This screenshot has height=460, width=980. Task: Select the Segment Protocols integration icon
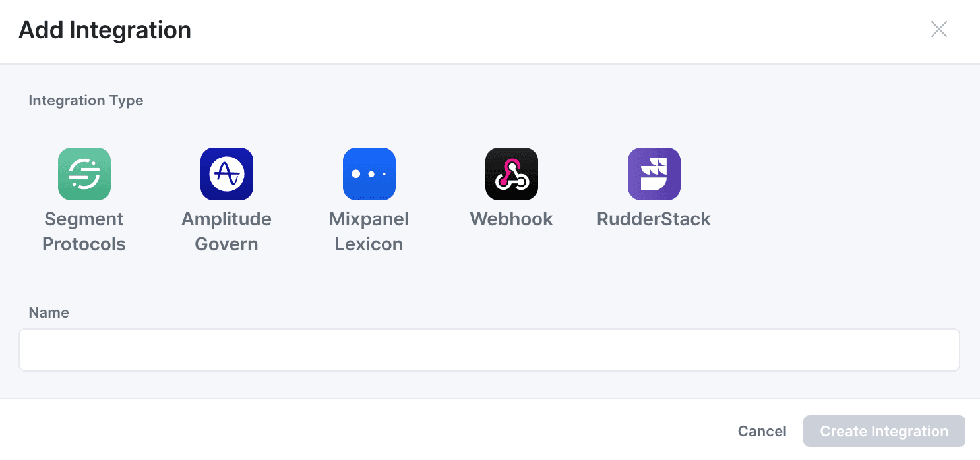84,174
